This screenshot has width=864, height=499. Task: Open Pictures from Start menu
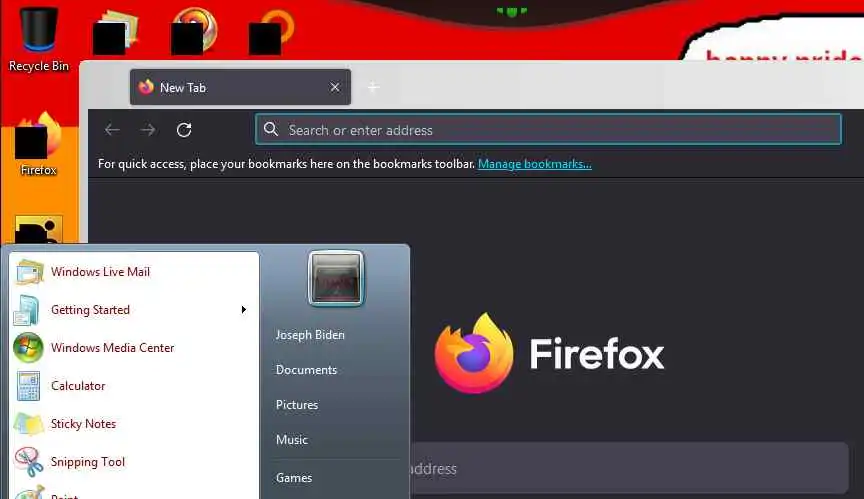[297, 405]
